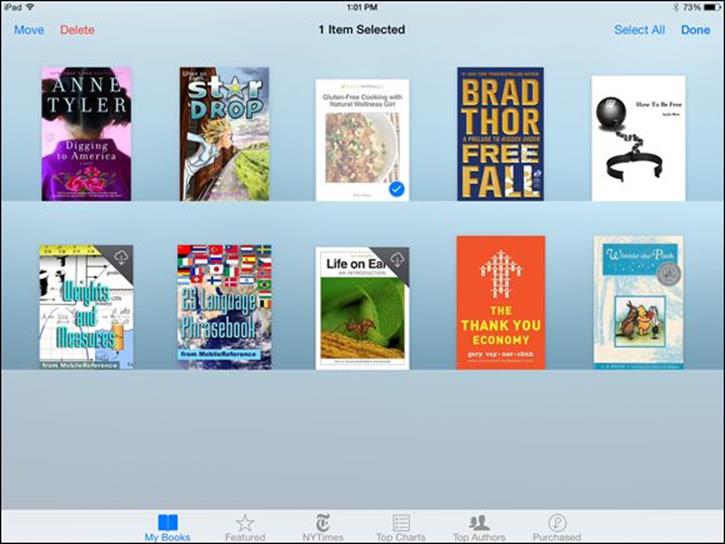The image size is (725, 544).
Task: Select the Brad Thor Free Fall book
Action: tap(500, 134)
